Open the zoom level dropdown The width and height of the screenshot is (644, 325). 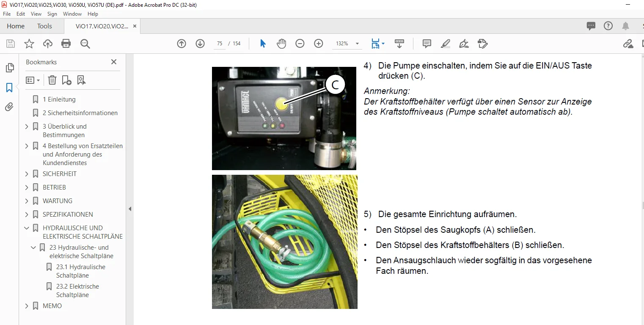point(357,44)
